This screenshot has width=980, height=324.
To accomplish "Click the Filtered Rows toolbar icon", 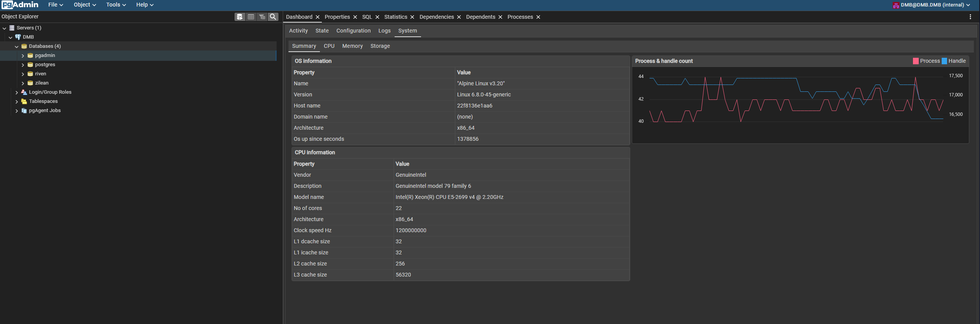I will (x=262, y=17).
